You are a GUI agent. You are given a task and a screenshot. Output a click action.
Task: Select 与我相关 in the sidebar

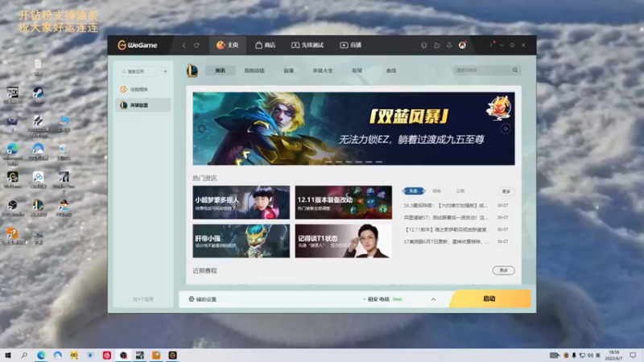coord(143,89)
